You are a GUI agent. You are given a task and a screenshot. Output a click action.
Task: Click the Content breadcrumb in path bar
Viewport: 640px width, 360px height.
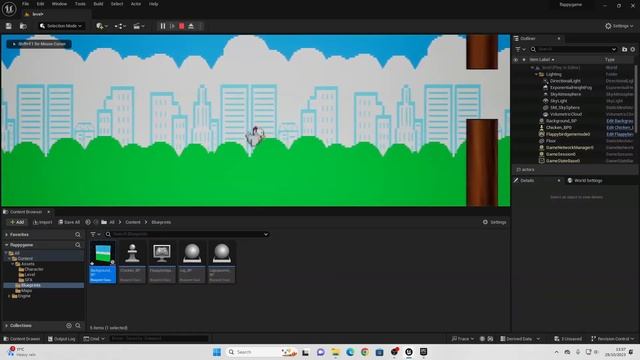tap(133, 222)
